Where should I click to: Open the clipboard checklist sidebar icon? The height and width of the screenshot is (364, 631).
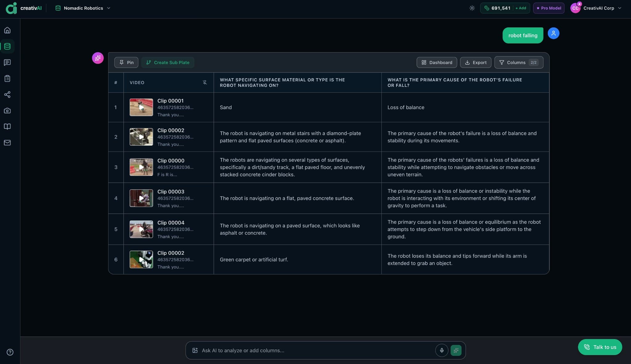pos(7,79)
